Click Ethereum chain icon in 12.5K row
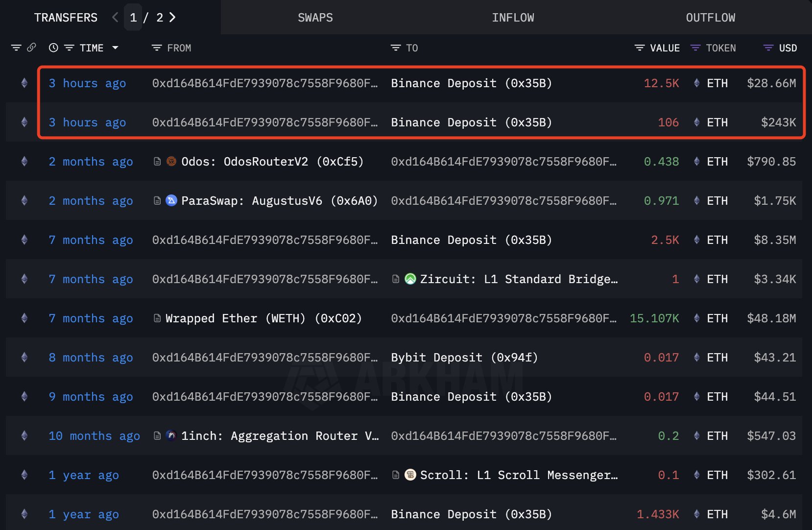This screenshot has width=812, height=530. [x=24, y=83]
